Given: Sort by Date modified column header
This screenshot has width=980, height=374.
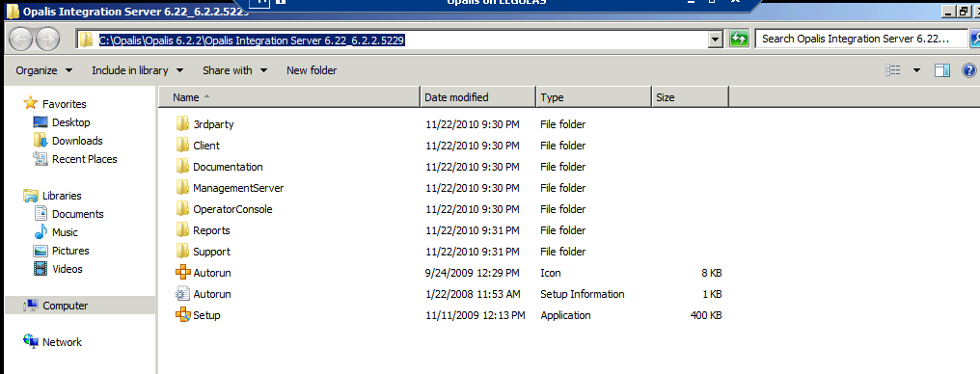Looking at the screenshot, I should pyautogui.click(x=478, y=97).
